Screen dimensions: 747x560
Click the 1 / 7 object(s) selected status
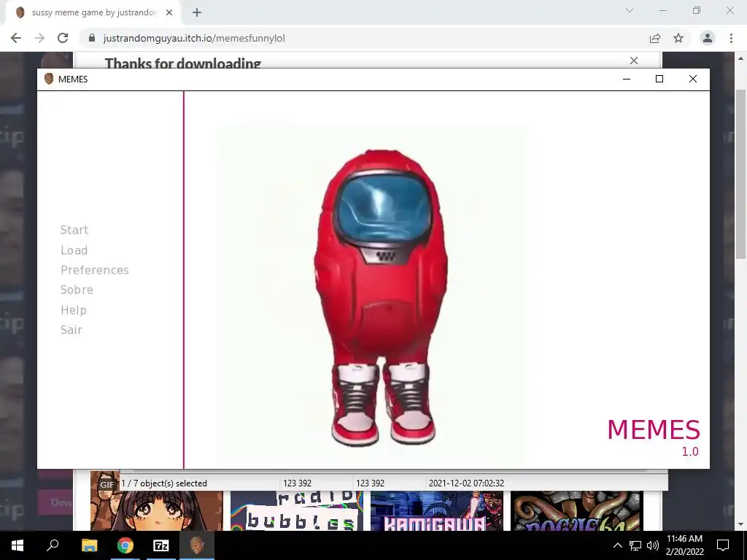(164, 483)
